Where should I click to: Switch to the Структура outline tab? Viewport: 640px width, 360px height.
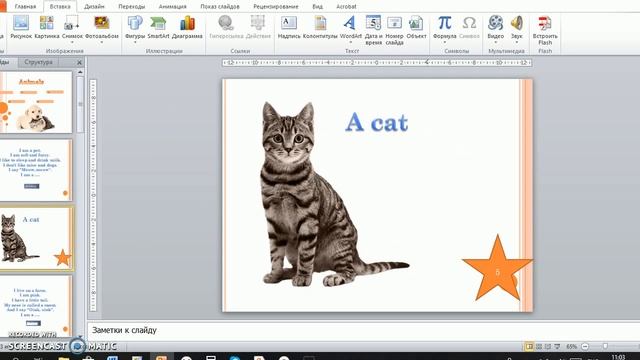(x=38, y=62)
